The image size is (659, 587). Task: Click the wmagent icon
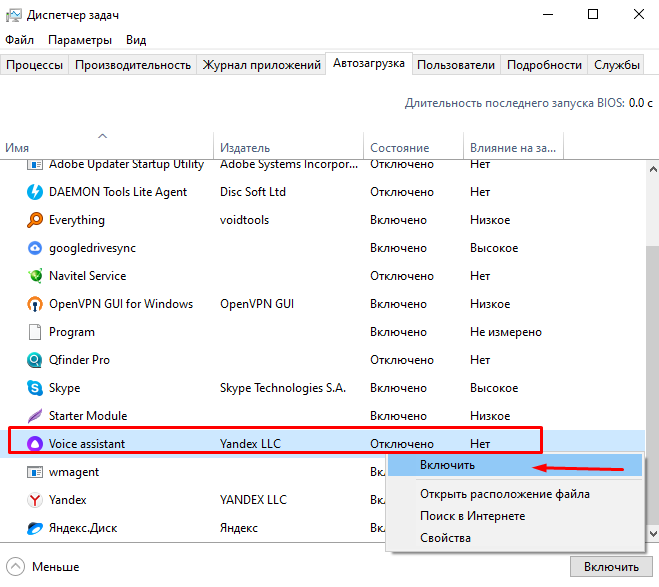coord(34,472)
